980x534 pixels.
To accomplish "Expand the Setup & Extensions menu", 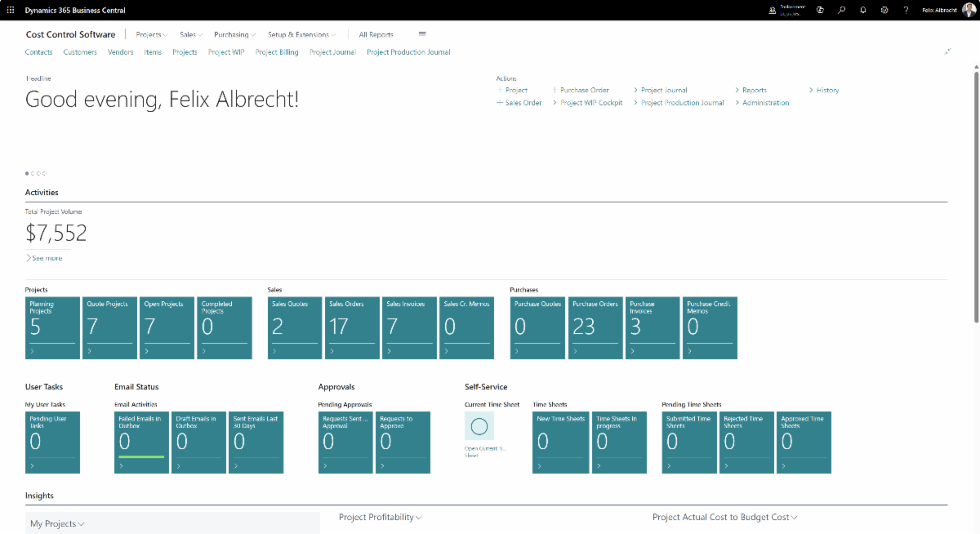I will [301, 35].
